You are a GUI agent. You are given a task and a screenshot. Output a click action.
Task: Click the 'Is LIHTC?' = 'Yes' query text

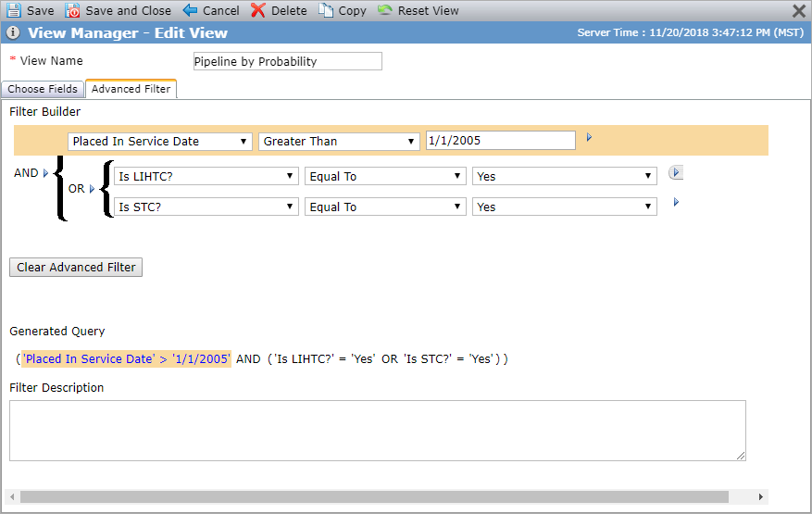(x=325, y=359)
